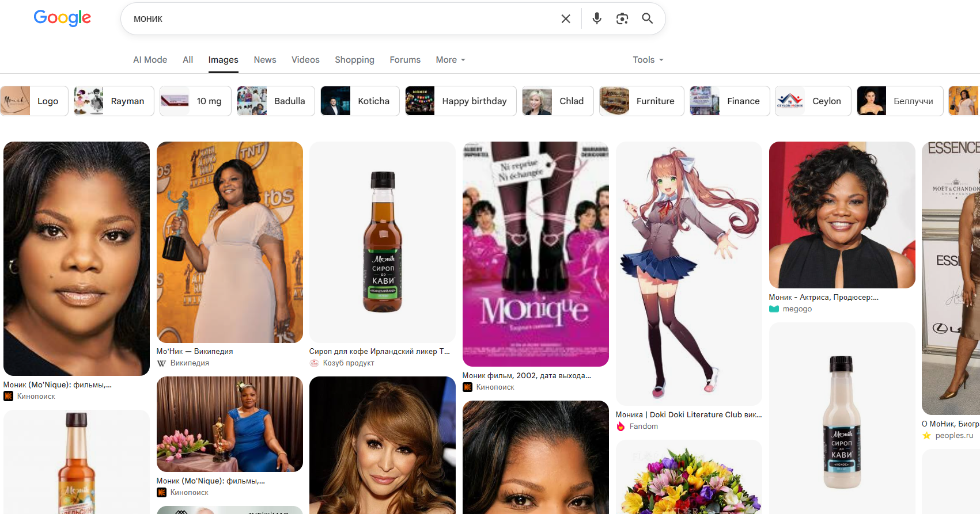Clear the search box with X icon

click(566, 19)
